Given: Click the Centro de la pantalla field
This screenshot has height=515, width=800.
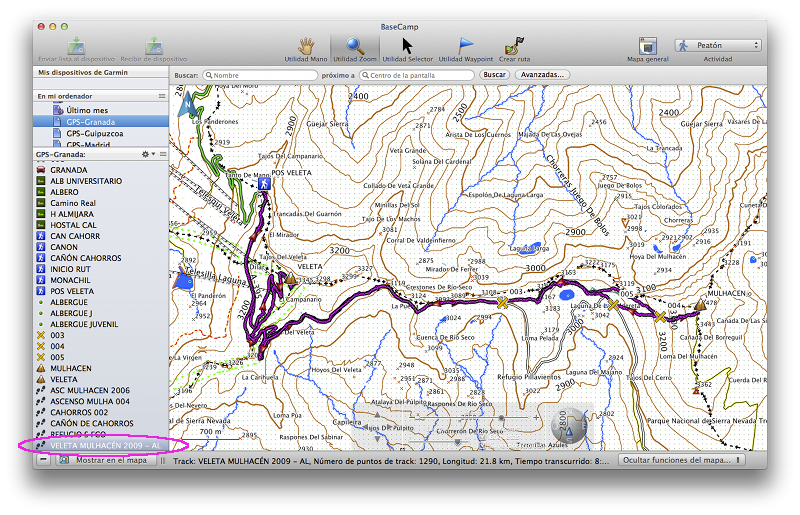Looking at the screenshot, I should point(417,75).
